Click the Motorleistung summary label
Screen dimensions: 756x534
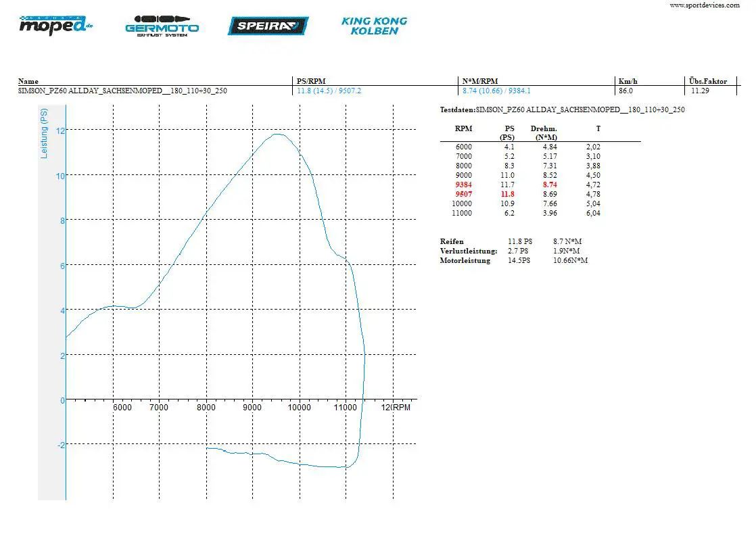pos(465,260)
